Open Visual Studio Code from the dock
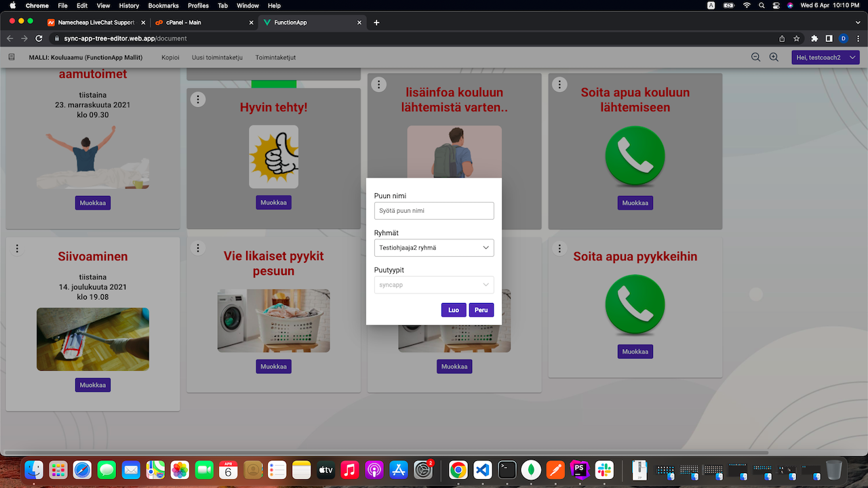Image resolution: width=868 pixels, height=488 pixels. pyautogui.click(x=482, y=469)
